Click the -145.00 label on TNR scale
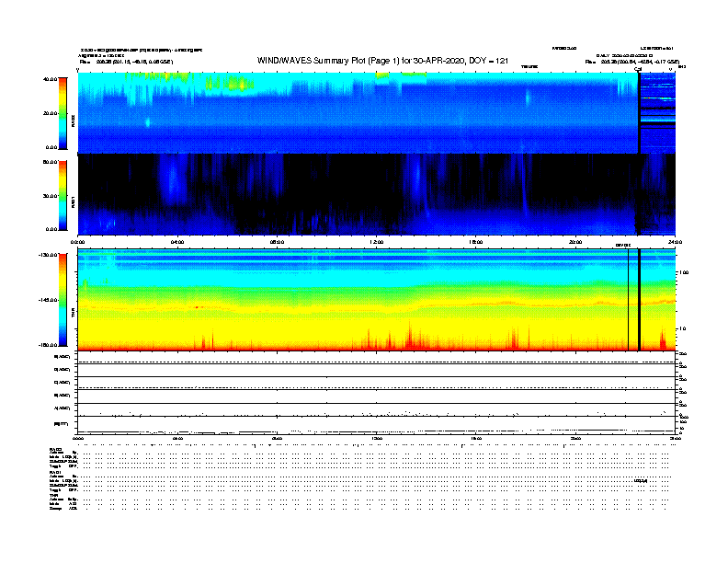Image resolution: width=728 pixels, height=563 pixels. coord(49,300)
